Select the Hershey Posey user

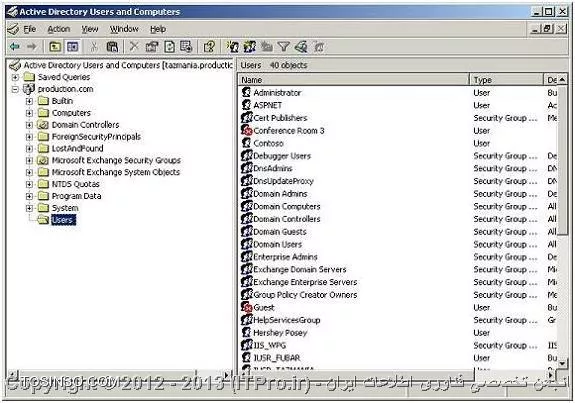(280, 333)
